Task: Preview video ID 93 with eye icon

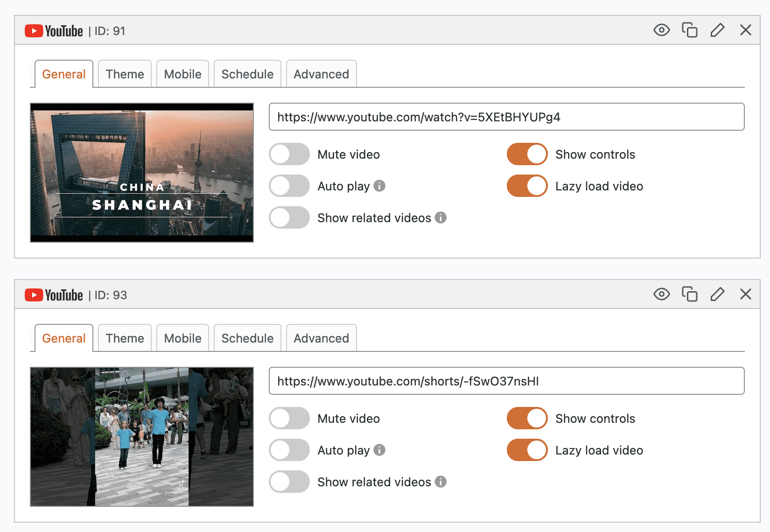Action: click(x=661, y=294)
